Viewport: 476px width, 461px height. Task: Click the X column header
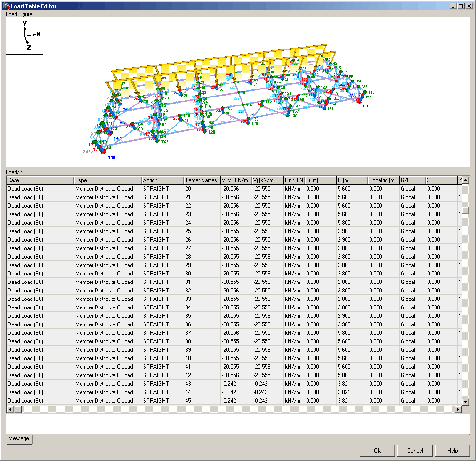pos(442,180)
